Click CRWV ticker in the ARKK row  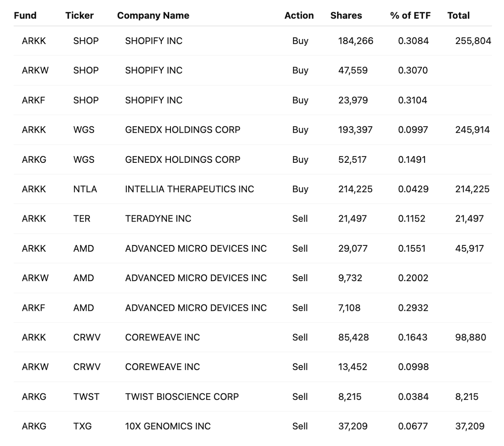[x=87, y=337]
